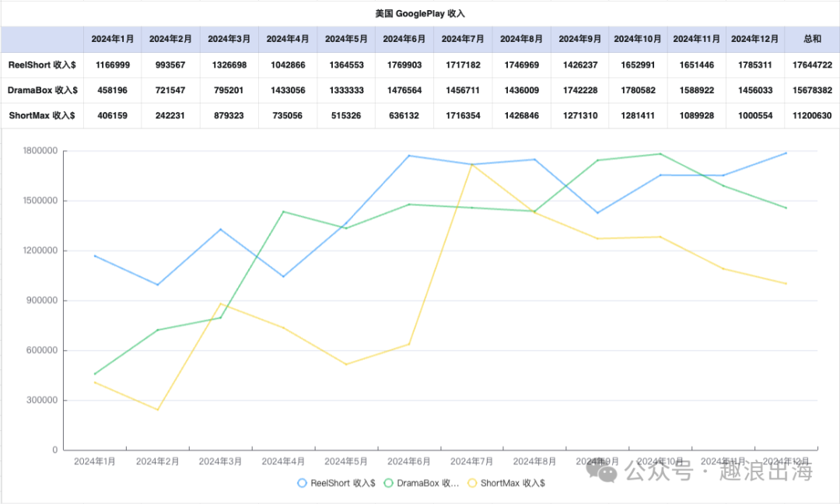Select cell value 1780582

pos(638,90)
